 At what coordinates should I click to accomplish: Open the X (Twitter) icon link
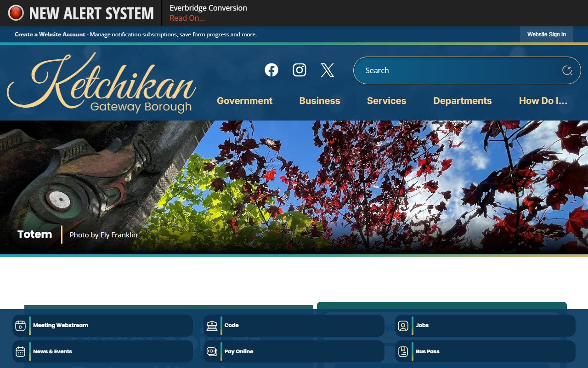pos(327,70)
